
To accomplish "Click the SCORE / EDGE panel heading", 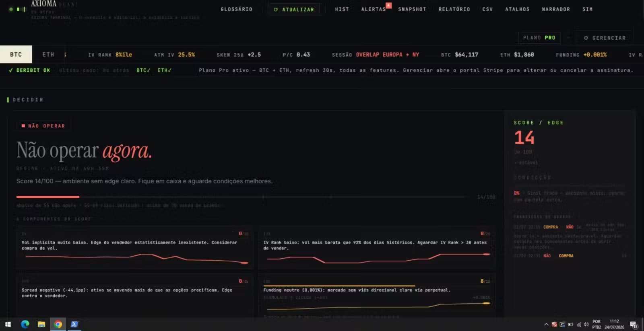I will tap(539, 123).
